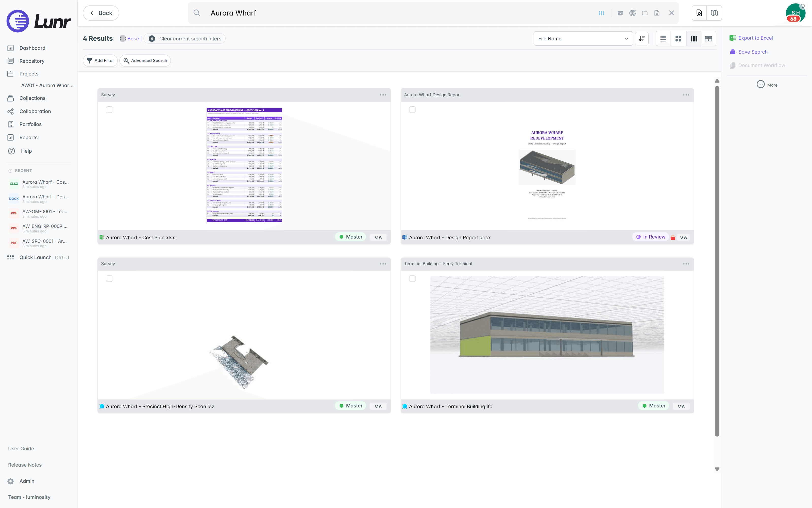Click the More ellipsis circle icon
This screenshot has height=508, width=812.
pyautogui.click(x=760, y=84)
